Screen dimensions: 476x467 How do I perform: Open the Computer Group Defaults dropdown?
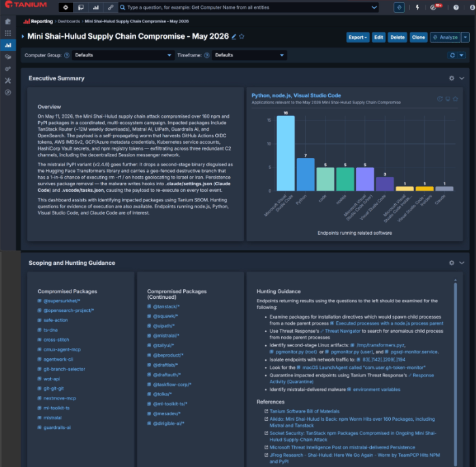coord(123,55)
